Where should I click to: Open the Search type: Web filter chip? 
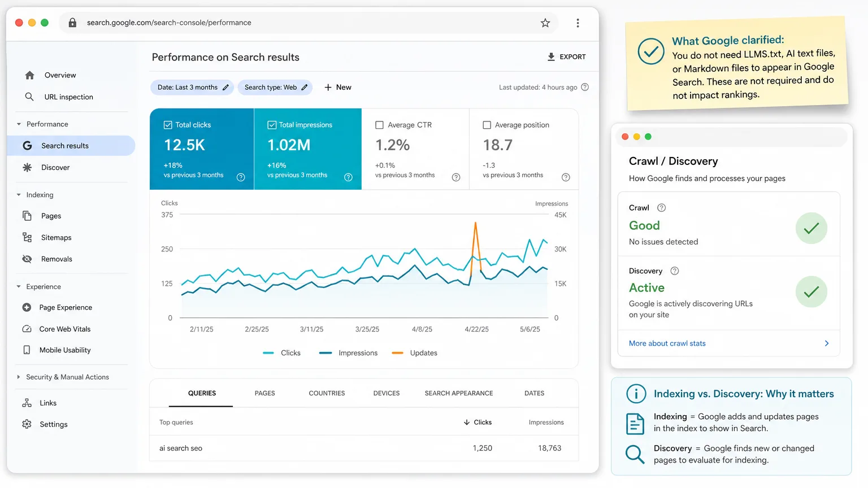pos(275,88)
